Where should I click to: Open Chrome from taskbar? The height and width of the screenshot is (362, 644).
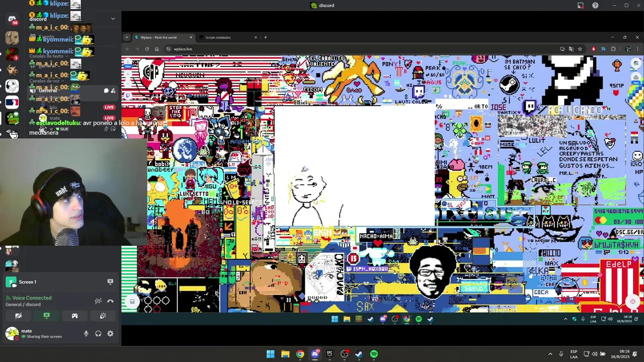click(x=300, y=354)
